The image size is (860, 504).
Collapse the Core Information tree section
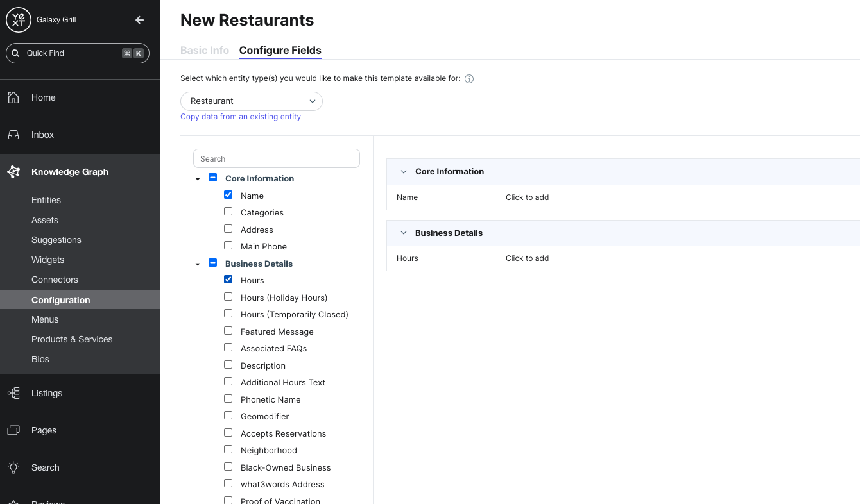coord(197,179)
